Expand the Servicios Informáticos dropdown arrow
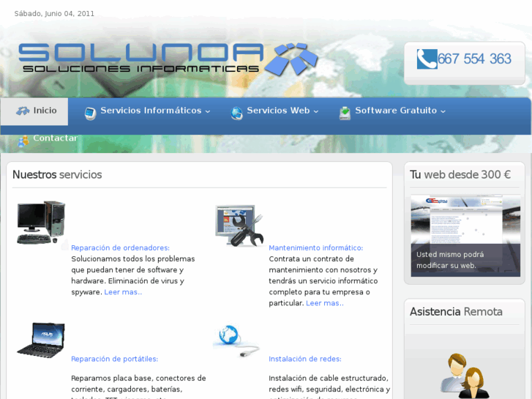 coord(208,111)
